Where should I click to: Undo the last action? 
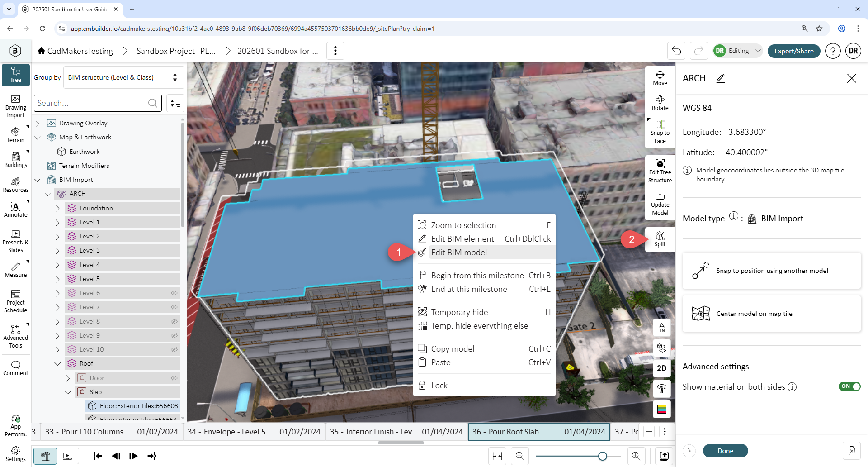(676, 51)
